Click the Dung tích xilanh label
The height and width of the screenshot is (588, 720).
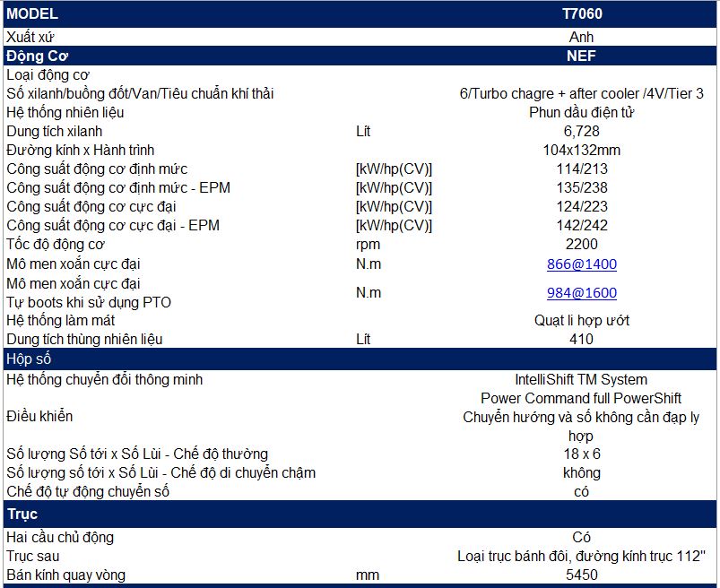click(x=54, y=131)
